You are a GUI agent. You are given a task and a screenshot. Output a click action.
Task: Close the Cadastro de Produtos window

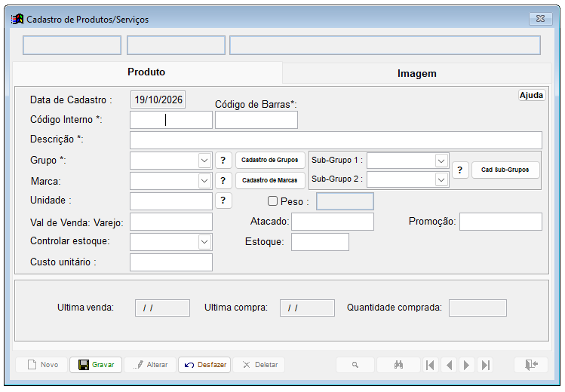[x=541, y=19]
